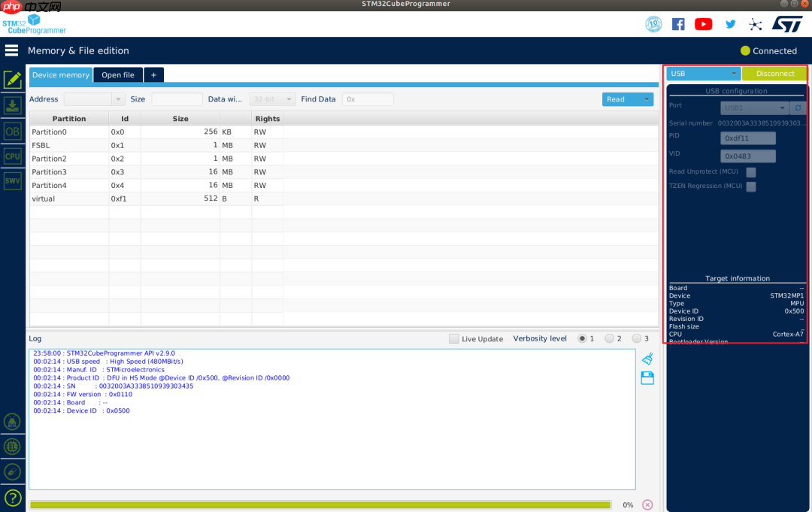
Task: Toggle TZEN Regression (MCU) checkbox
Action: [x=751, y=186]
